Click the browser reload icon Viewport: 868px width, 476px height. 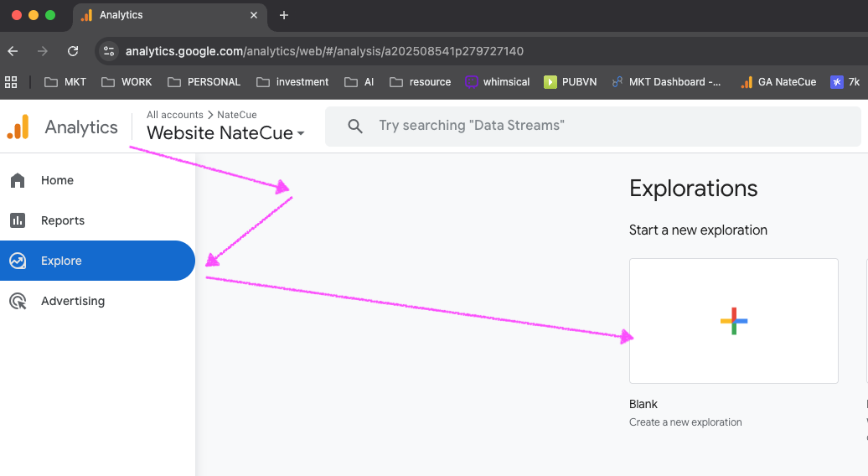tap(73, 51)
